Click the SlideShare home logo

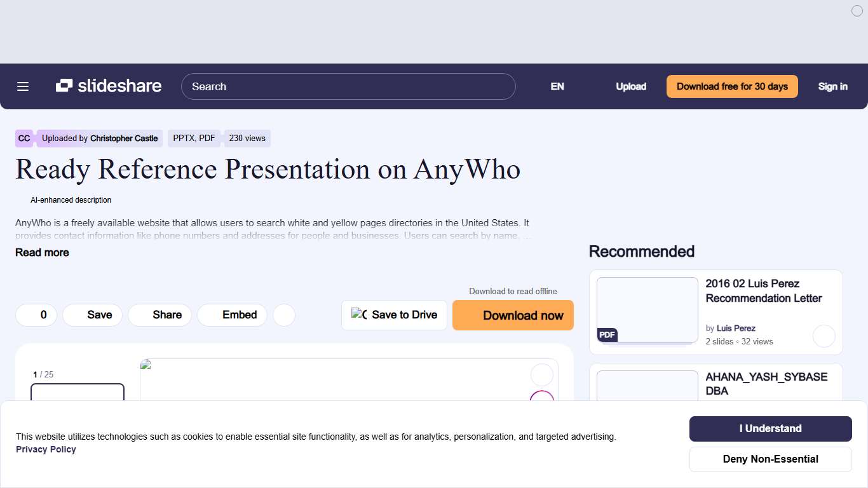[108, 86]
